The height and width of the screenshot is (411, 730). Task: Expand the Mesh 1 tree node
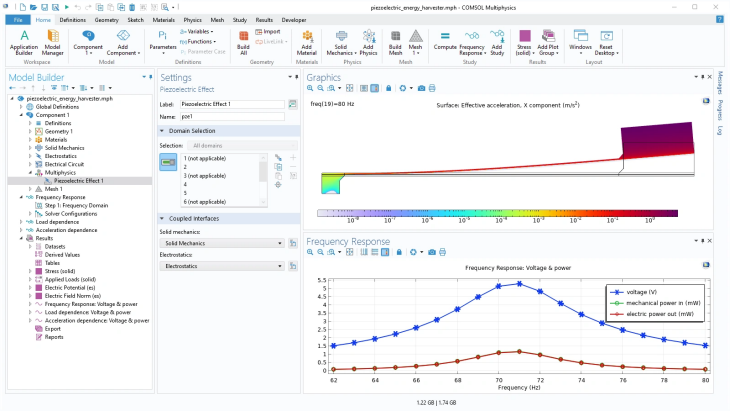coord(30,189)
